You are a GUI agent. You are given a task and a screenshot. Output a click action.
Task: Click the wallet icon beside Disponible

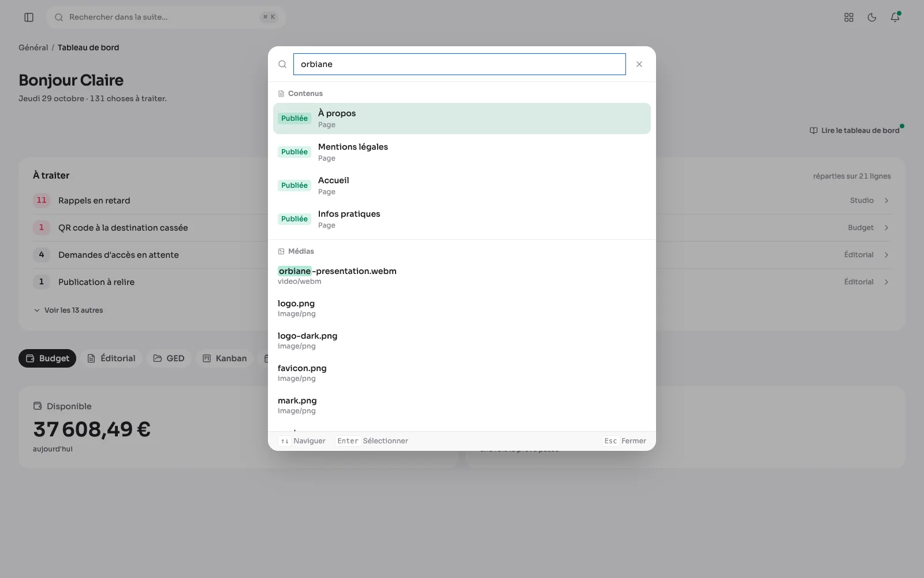click(38, 406)
